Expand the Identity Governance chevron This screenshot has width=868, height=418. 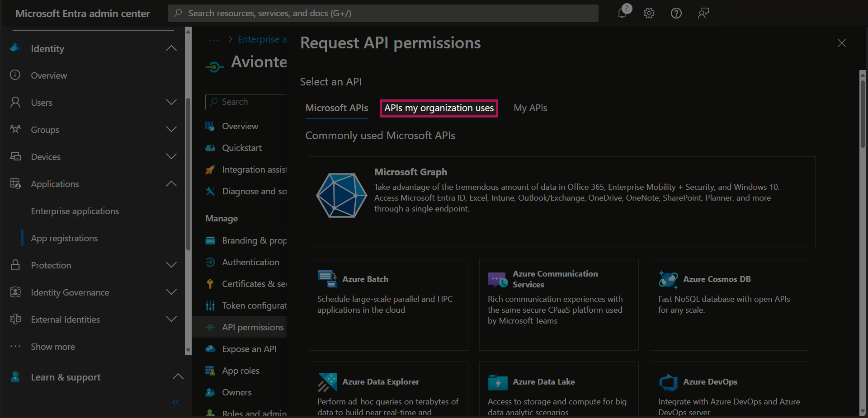click(x=171, y=292)
